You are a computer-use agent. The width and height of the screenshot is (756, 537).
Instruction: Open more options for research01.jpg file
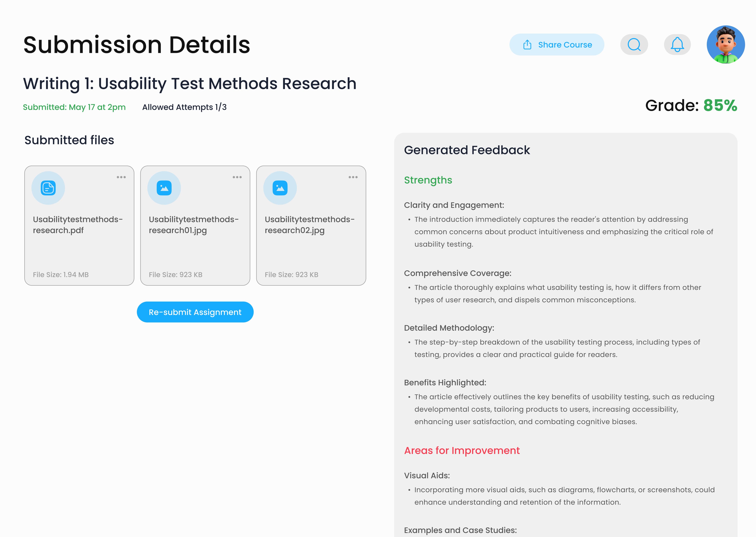click(x=237, y=177)
